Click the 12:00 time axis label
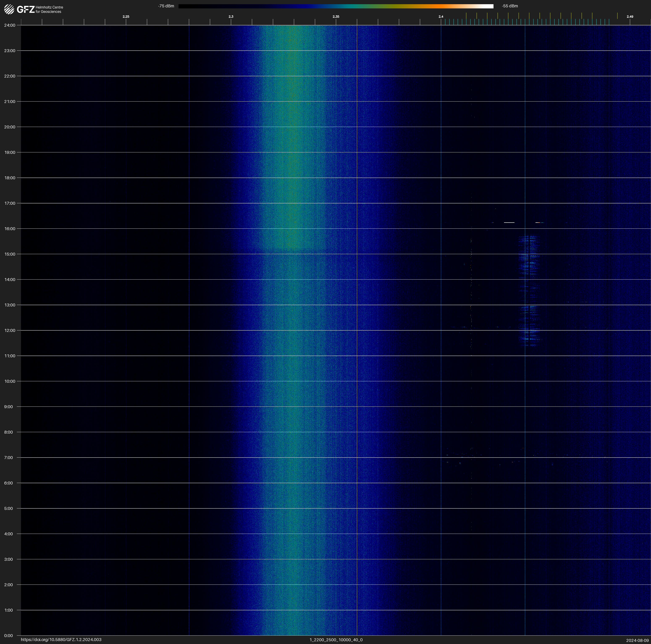Image resolution: width=651 pixels, height=644 pixels. coord(10,330)
